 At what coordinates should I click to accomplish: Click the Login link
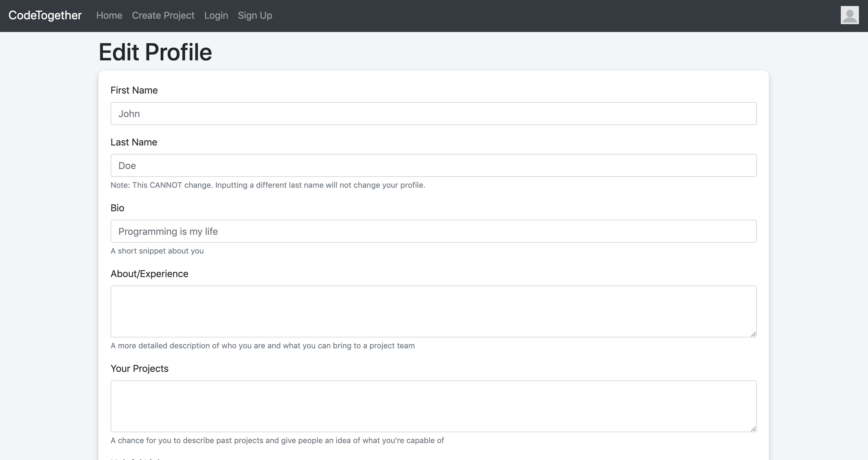(x=216, y=15)
